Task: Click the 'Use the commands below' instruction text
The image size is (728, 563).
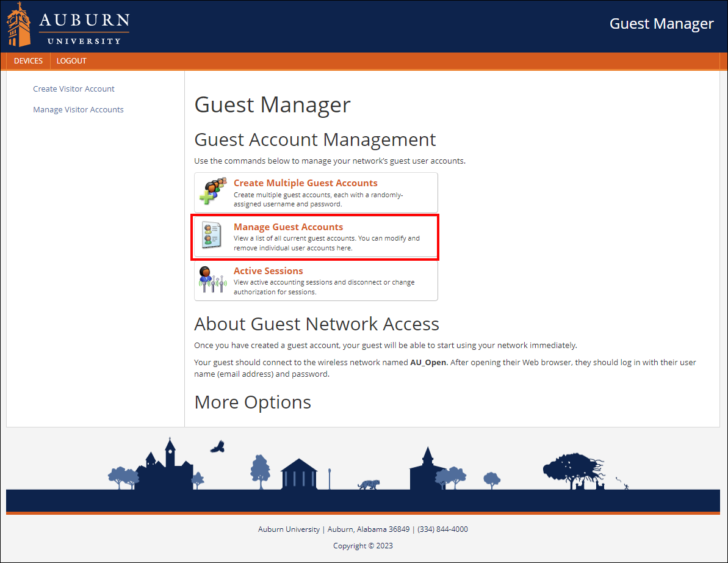Action: (x=330, y=161)
